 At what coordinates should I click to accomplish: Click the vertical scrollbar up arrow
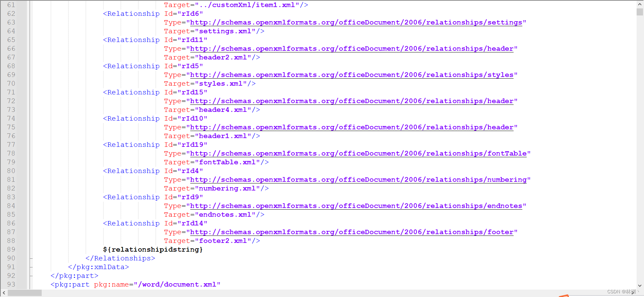point(640,4)
